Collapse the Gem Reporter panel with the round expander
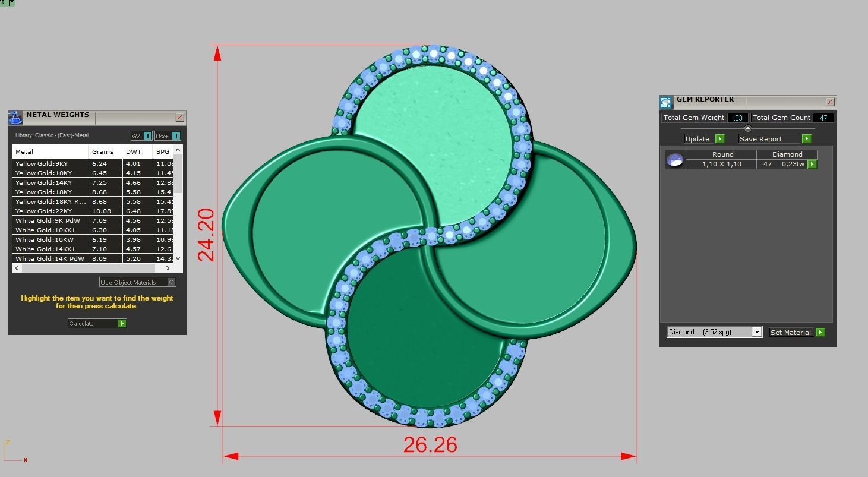Screen dimensions: 868x477 [748, 128]
